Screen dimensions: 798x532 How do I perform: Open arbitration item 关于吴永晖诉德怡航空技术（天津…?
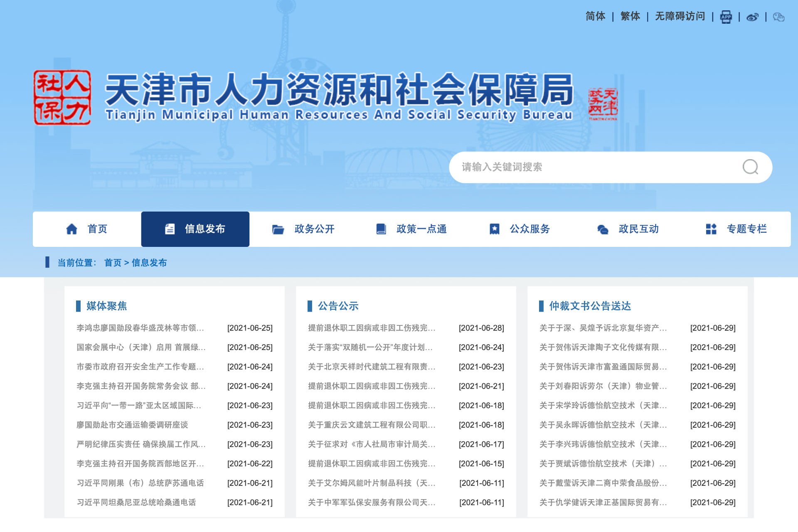(603, 425)
